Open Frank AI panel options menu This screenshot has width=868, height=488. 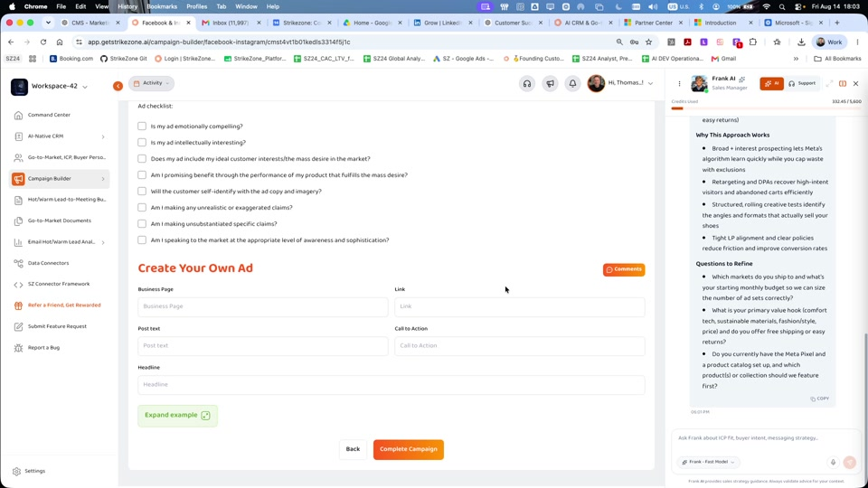point(679,83)
